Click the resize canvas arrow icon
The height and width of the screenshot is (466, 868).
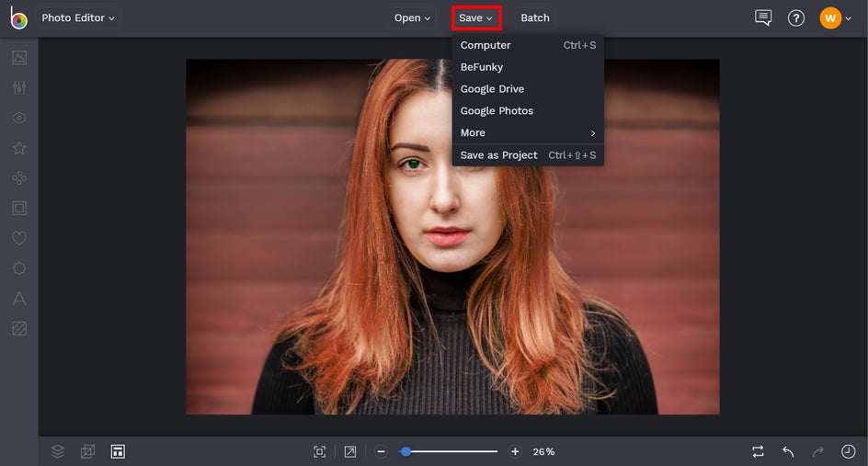pos(349,451)
